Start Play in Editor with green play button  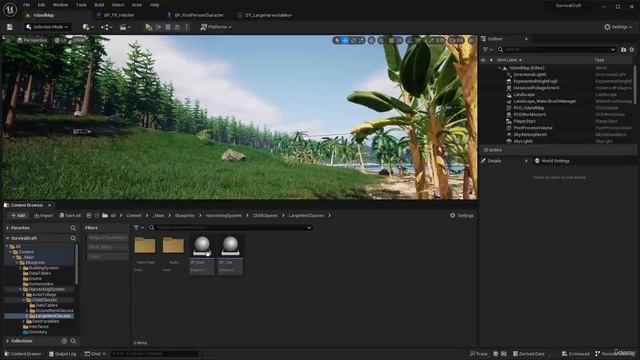[149, 27]
